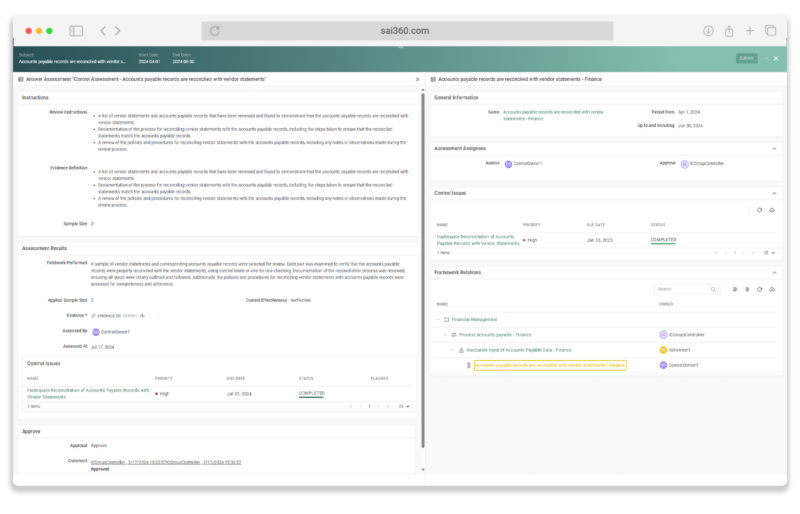Click the ControlOwner1 avatar in the highlighted control row
800x514 pixels.
pyautogui.click(x=663, y=365)
